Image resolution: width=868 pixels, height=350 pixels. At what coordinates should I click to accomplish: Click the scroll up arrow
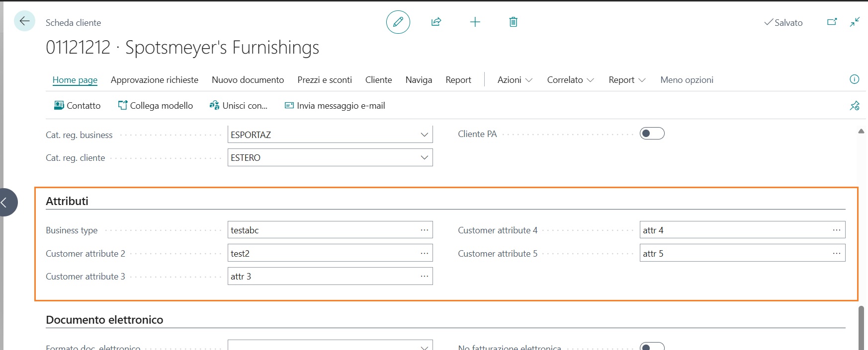point(861,131)
